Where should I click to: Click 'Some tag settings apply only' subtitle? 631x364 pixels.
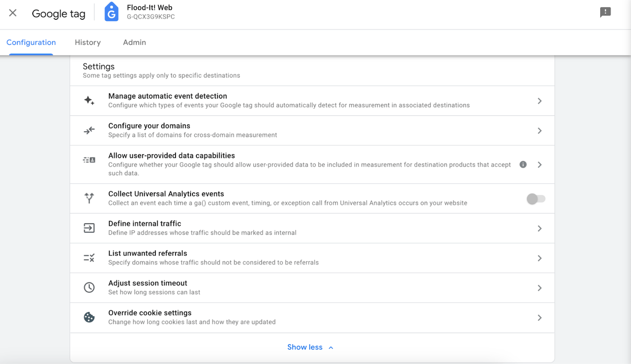(161, 75)
